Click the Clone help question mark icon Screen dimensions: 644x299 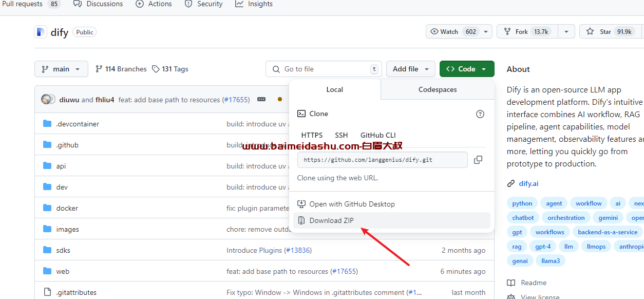click(480, 114)
